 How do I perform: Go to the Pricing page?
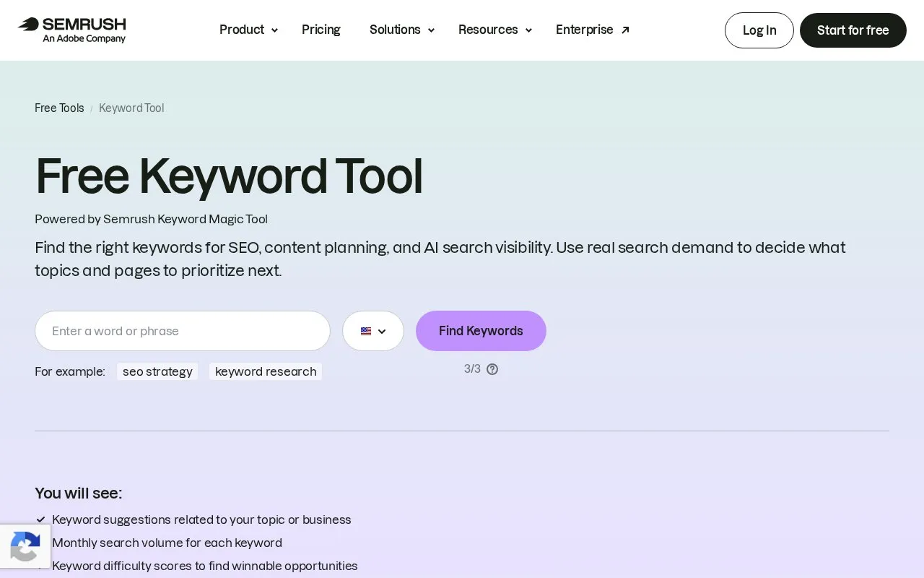321,30
